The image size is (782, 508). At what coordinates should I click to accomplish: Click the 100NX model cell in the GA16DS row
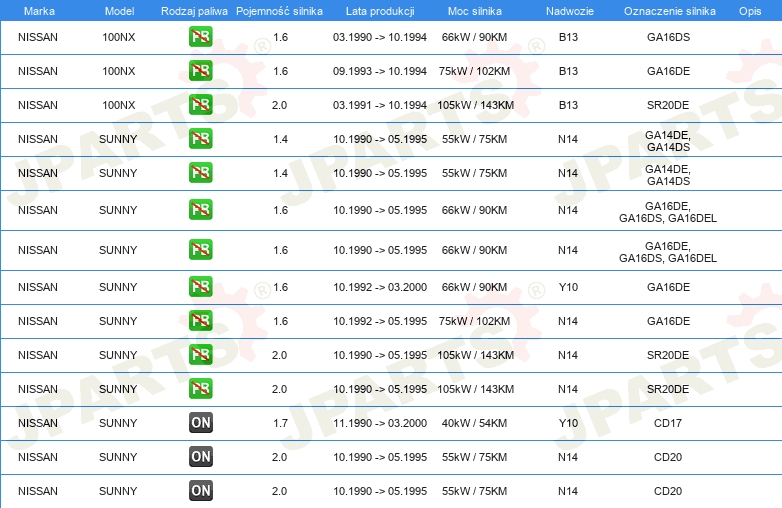click(x=119, y=37)
